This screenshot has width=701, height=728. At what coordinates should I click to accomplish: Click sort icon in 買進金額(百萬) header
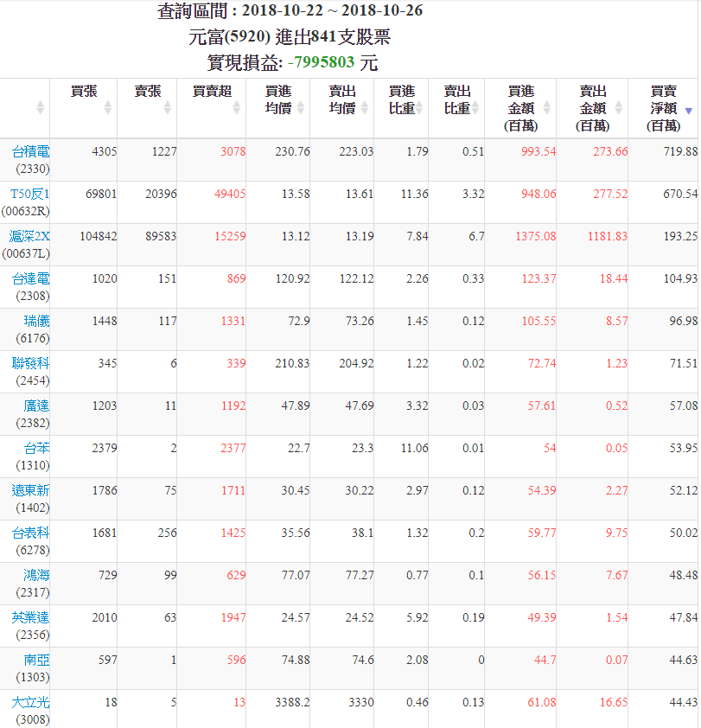[546, 107]
